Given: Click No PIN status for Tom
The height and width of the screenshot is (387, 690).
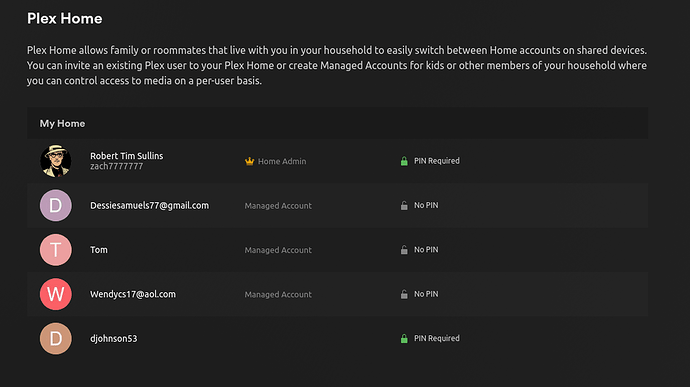Looking at the screenshot, I should pos(426,250).
